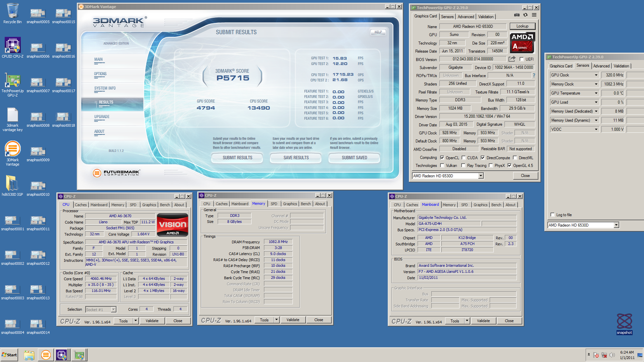The width and height of the screenshot is (644, 362).
Task: Expand Memory Used (Dedicated) sensor dropdown
Action: coord(596,111)
